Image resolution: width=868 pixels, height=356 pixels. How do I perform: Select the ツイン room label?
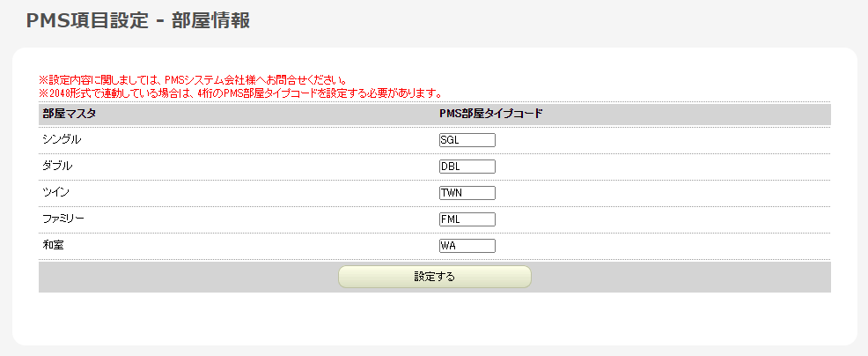(55, 192)
